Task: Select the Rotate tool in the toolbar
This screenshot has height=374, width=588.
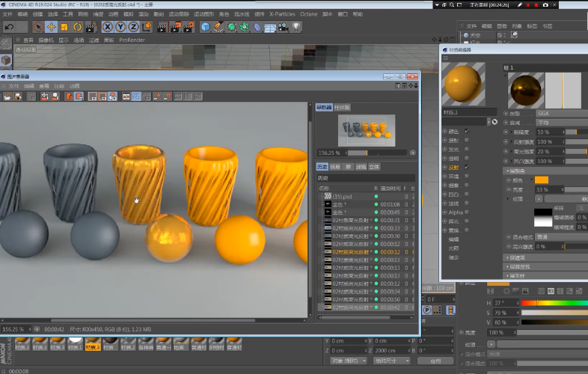Action: pos(78,27)
